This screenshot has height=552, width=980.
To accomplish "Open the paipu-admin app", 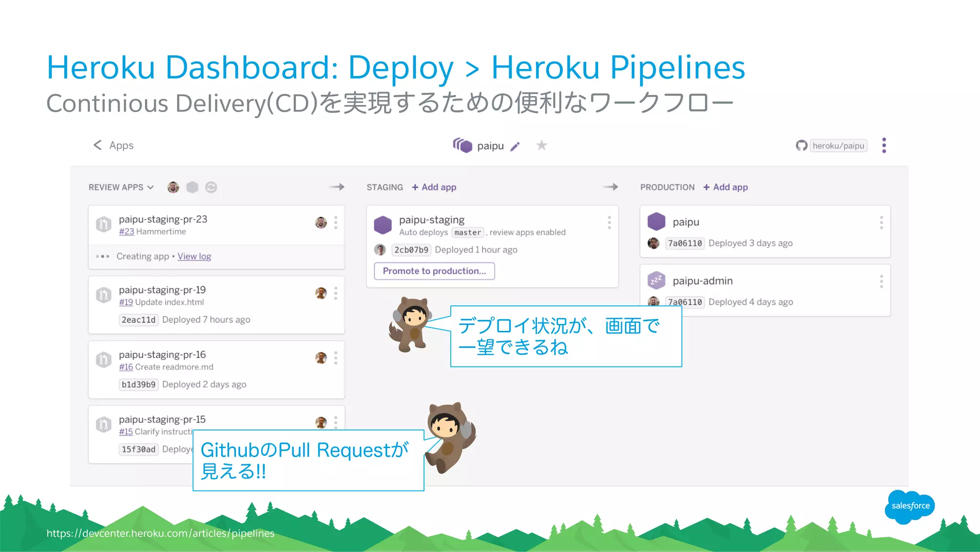I will 702,281.
